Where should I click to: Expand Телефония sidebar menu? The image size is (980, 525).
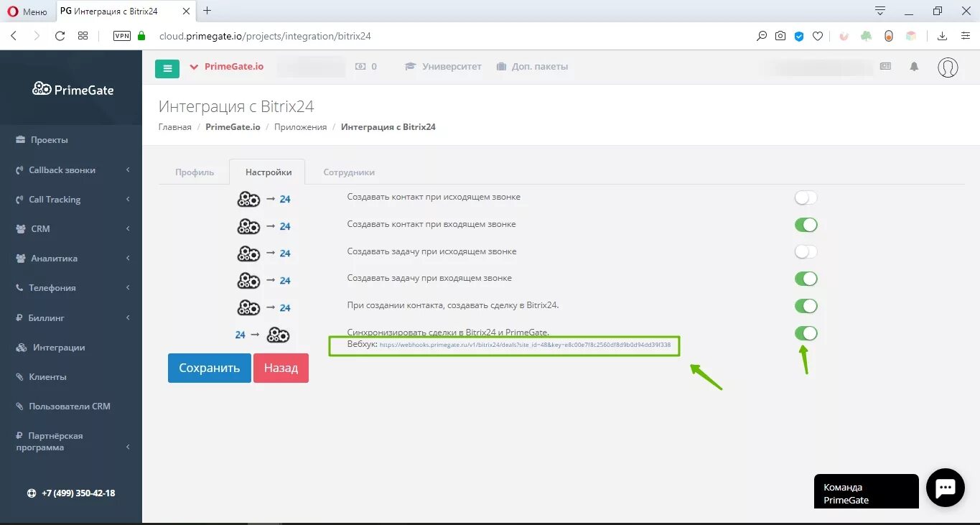click(71, 288)
